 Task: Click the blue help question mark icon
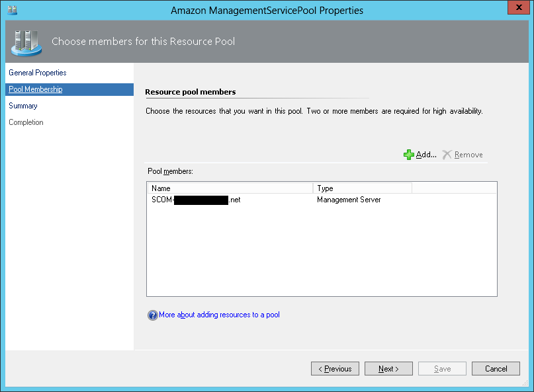point(153,315)
